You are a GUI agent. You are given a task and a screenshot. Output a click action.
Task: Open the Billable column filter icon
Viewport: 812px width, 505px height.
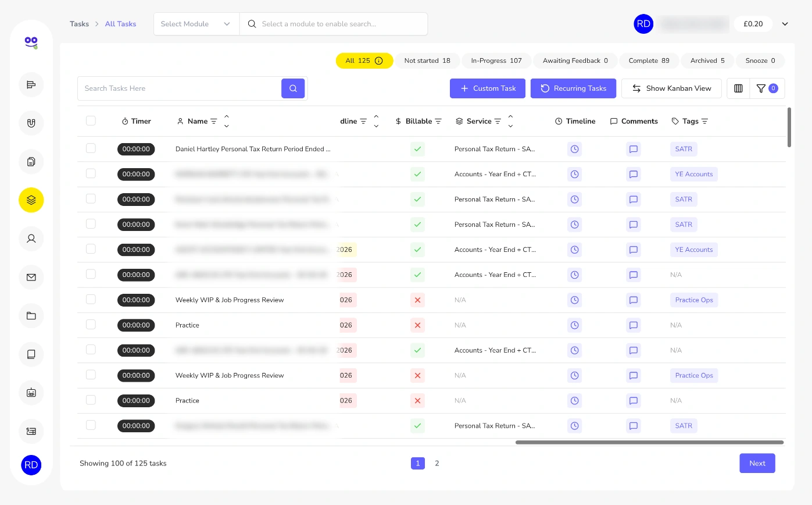tap(438, 121)
